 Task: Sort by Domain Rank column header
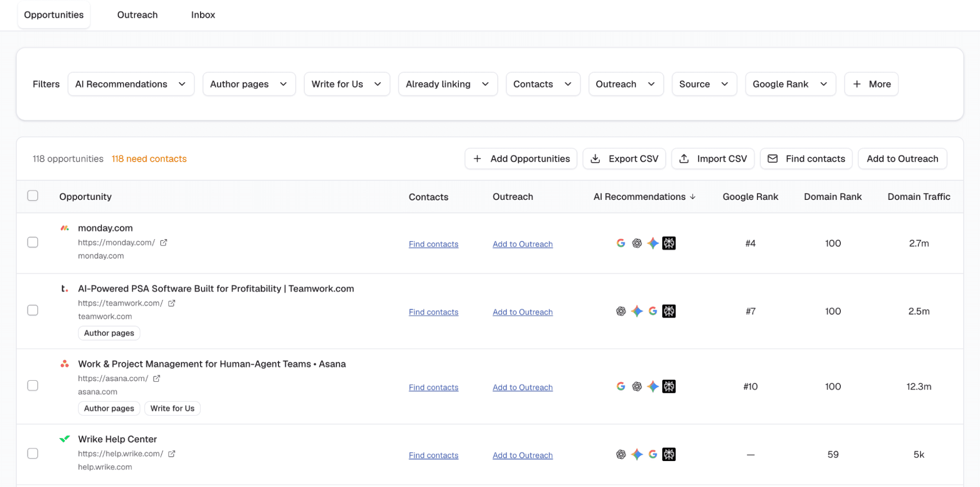pyautogui.click(x=832, y=196)
